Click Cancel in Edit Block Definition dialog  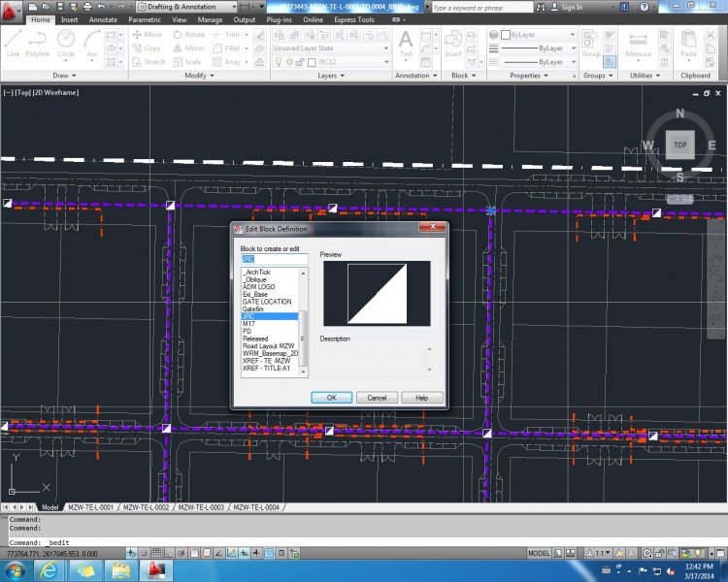click(x=377, y=398)
